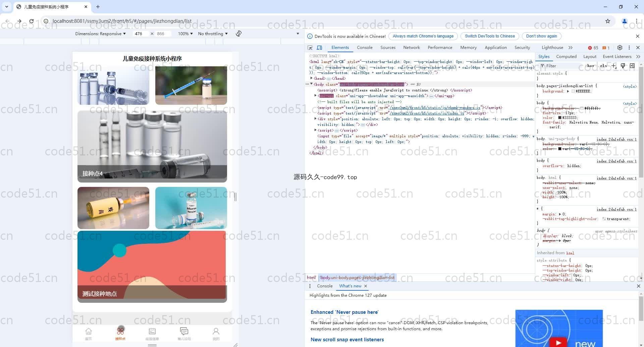Screen dimensions: 644x347
Task: Close the bottom drawer panel
Action: 638,286
